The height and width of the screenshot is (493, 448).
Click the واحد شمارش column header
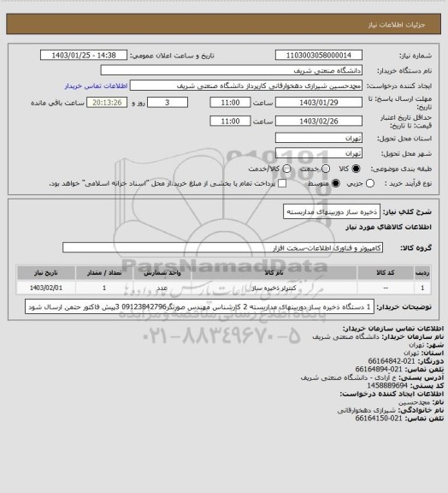162,272
